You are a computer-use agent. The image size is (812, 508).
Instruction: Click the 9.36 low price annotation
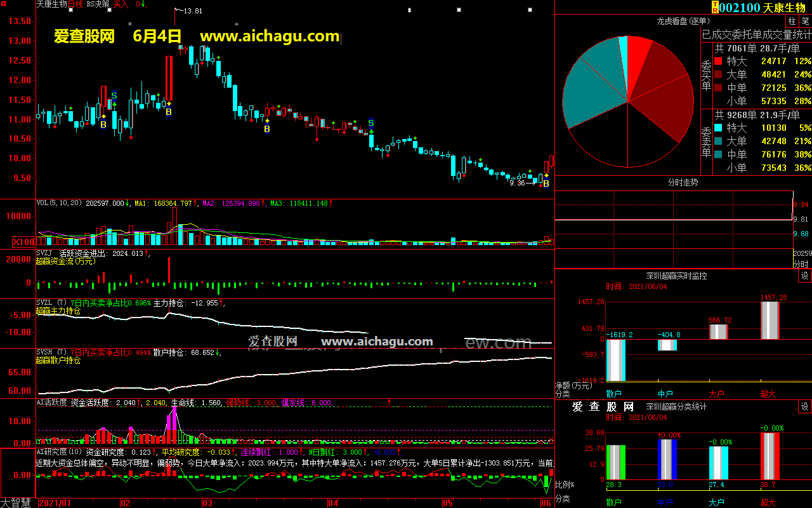coord(518,183)
